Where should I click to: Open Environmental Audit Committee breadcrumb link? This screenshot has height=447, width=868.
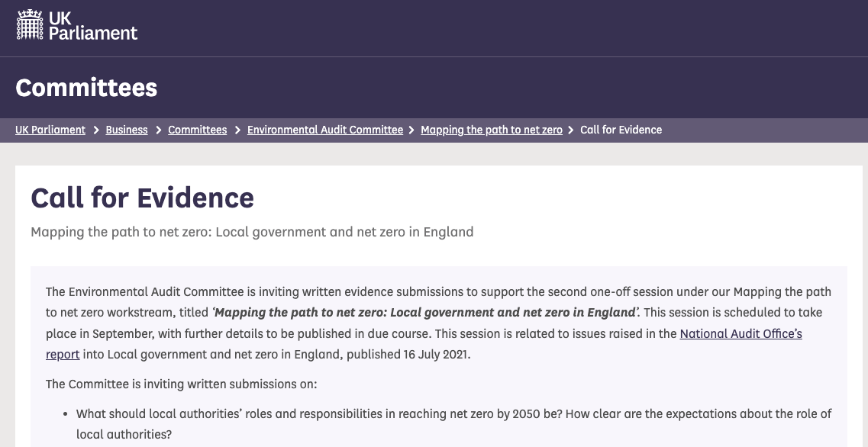325,130
